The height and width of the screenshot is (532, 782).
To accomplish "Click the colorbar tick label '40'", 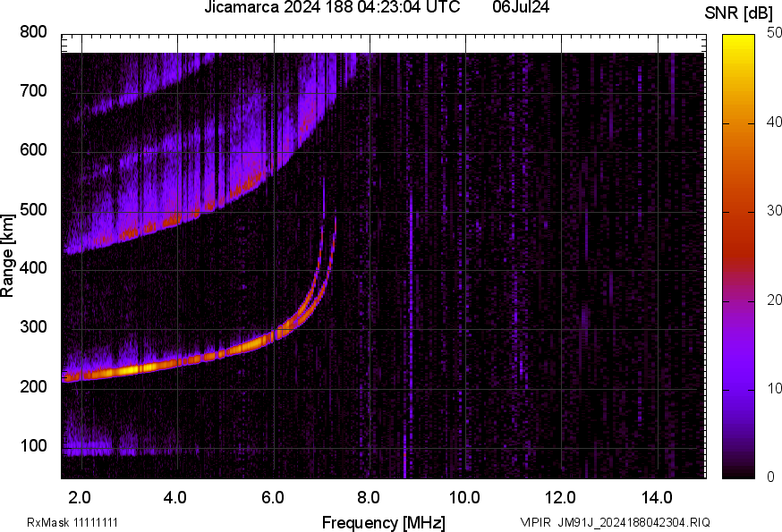I will [775, 122].
